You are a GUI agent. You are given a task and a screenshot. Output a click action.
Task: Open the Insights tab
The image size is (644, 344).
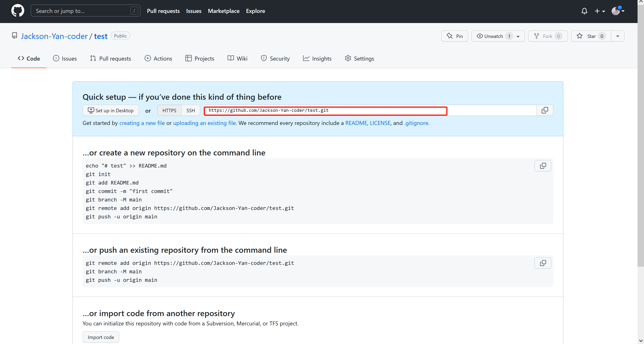pos(321,58)
